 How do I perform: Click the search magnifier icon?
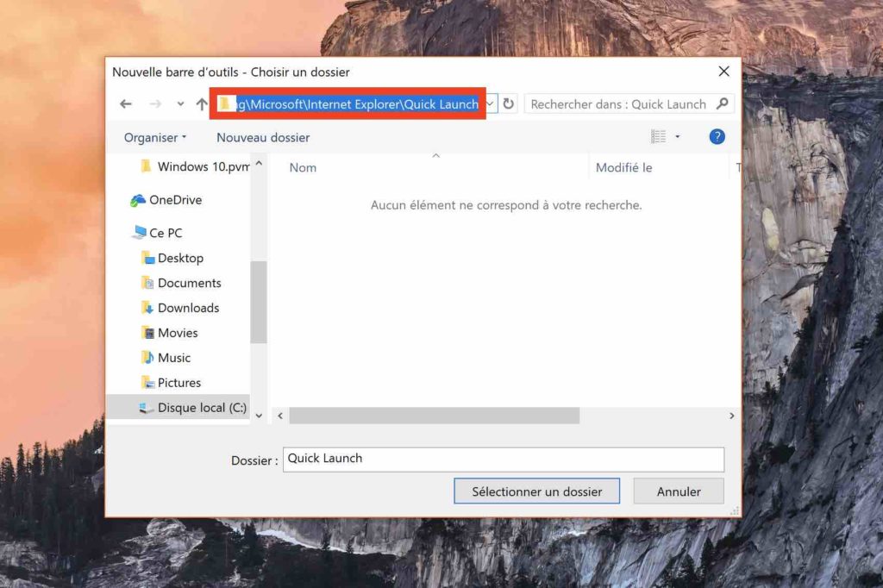click(x=723, y=104)
